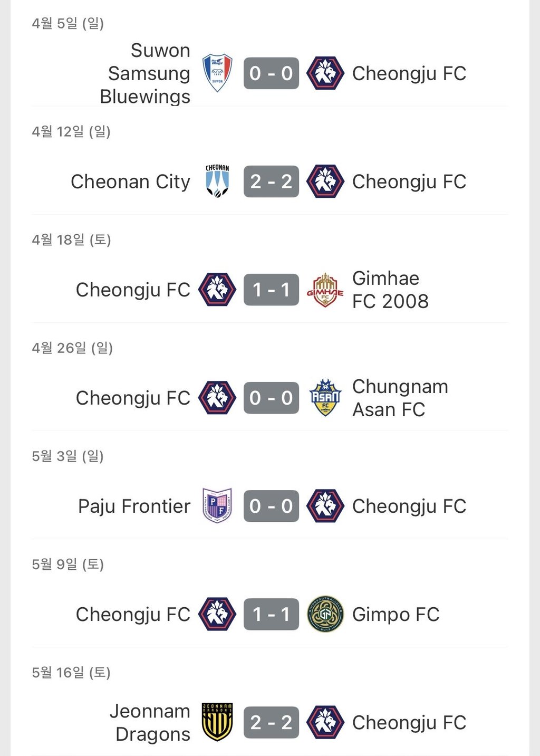Click the Cheonan City team logo
Image resolution: width=540 pixels, height=756 pixels.
[x=217, y=181]
